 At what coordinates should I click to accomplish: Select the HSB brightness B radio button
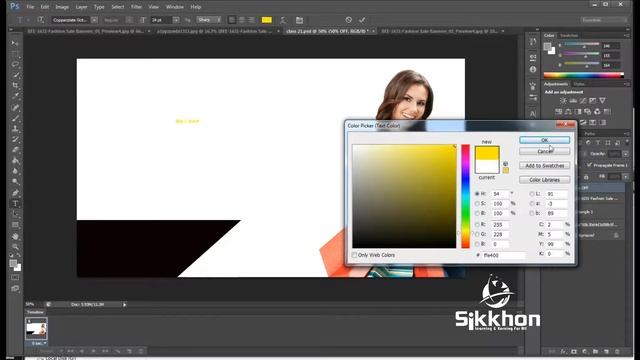477,213
